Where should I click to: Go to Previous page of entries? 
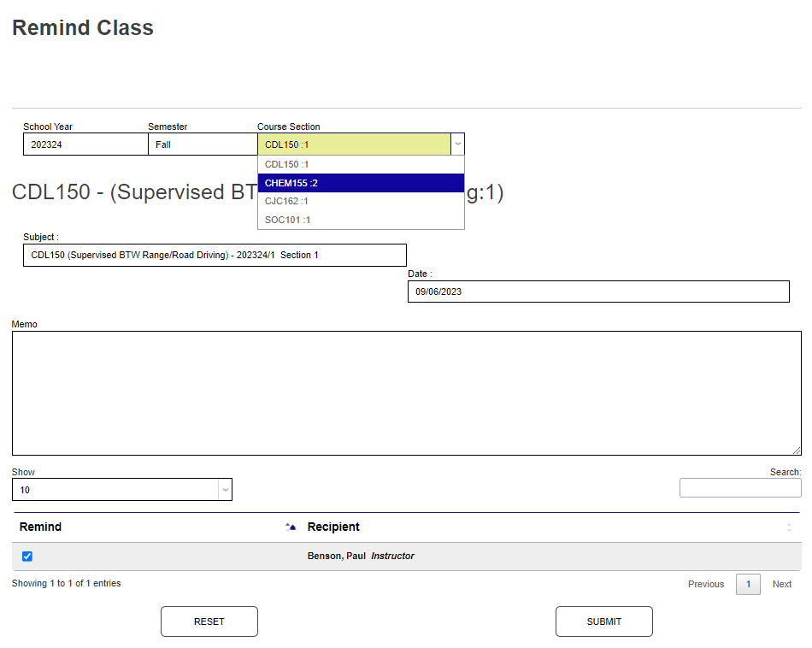pyautogui.click(x=706, y=584)
